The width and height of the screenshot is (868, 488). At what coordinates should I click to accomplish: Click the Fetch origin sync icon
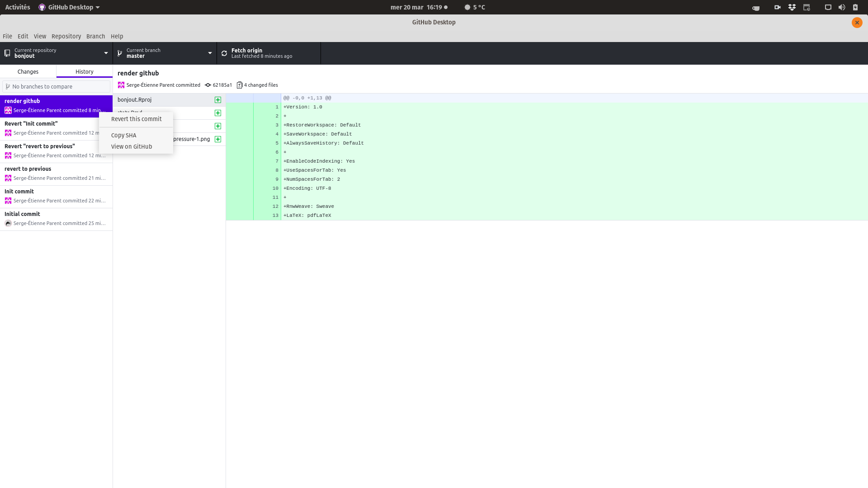(x=224, y=53)
